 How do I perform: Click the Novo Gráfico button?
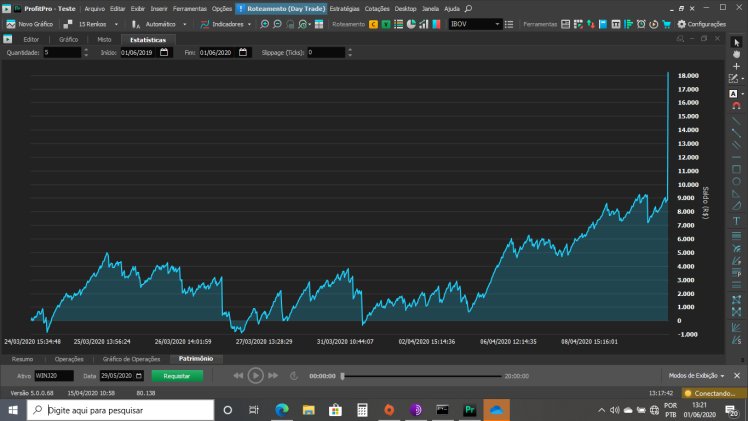click(31, 23)
